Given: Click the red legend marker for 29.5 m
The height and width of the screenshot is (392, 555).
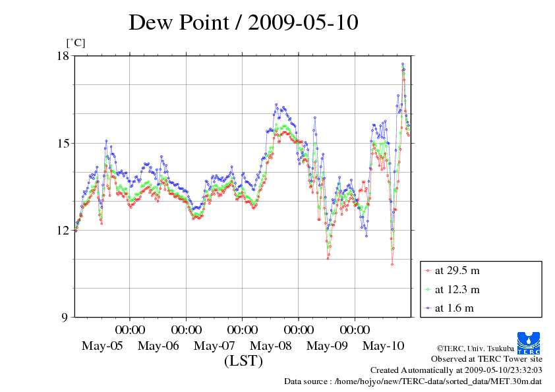Looking at the screenshot, I should point(428,271).
